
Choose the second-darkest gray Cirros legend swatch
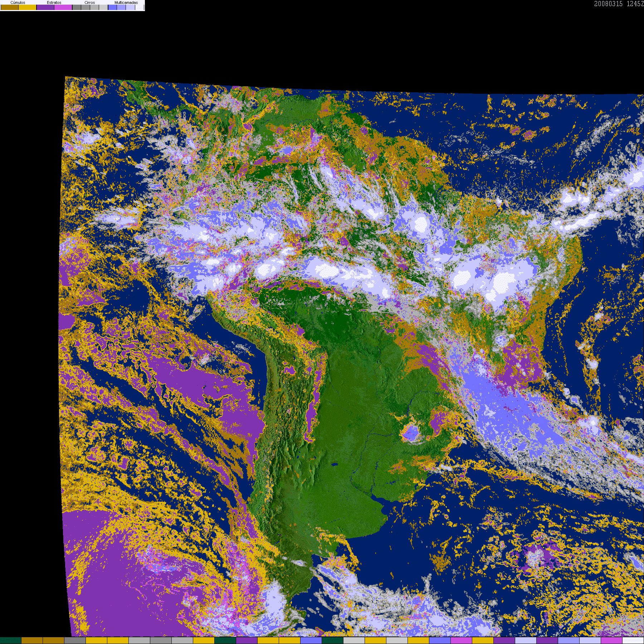pos(86,7)
